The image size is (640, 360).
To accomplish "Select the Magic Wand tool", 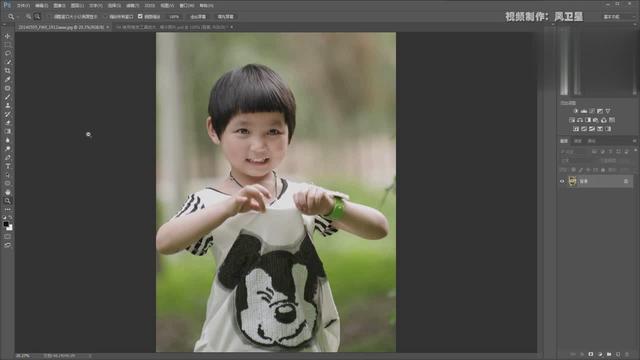I will [x=7, y=62].
